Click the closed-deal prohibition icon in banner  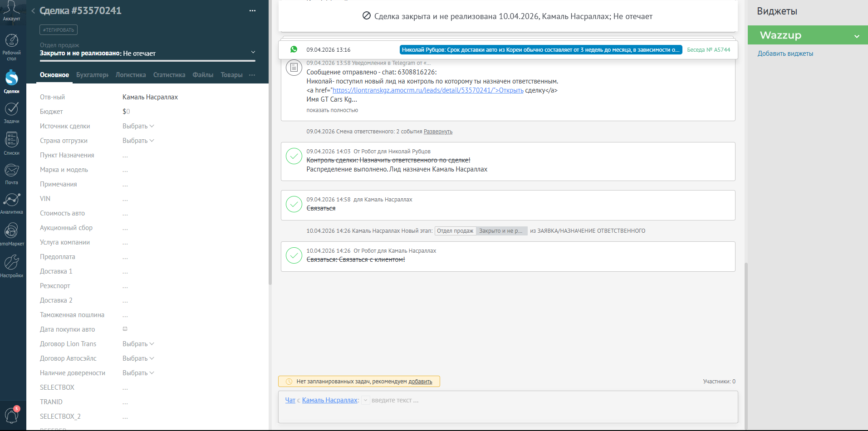[367, 16]
